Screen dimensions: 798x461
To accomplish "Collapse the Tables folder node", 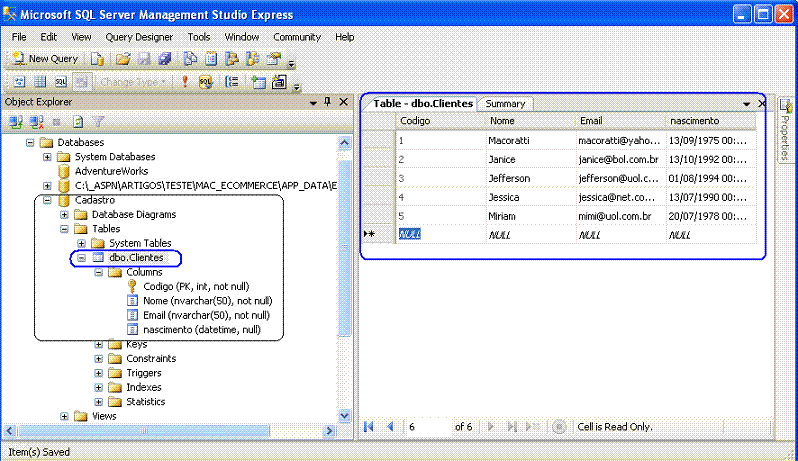I will coord(64,229).
